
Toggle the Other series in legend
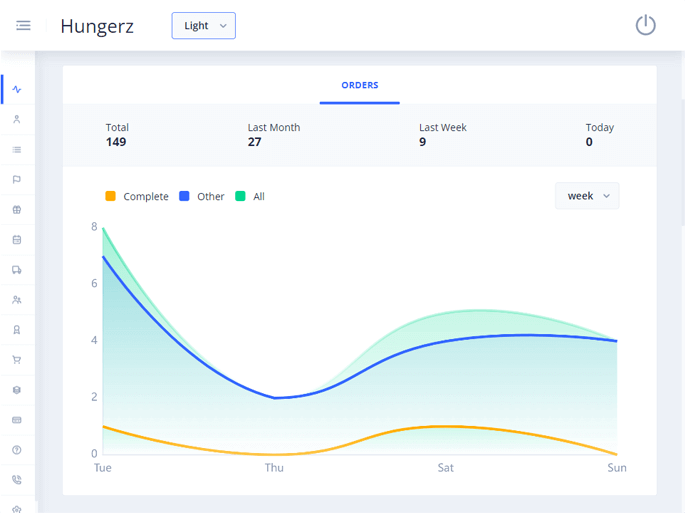210,197
